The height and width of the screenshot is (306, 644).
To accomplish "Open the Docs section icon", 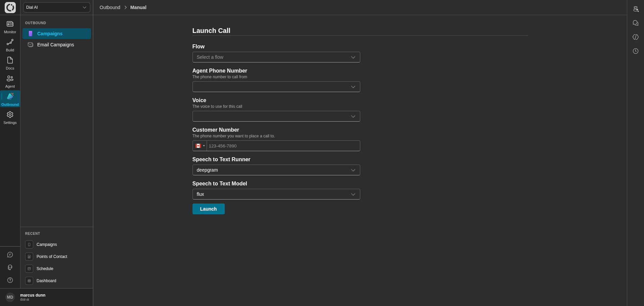I will coord(10,60).
